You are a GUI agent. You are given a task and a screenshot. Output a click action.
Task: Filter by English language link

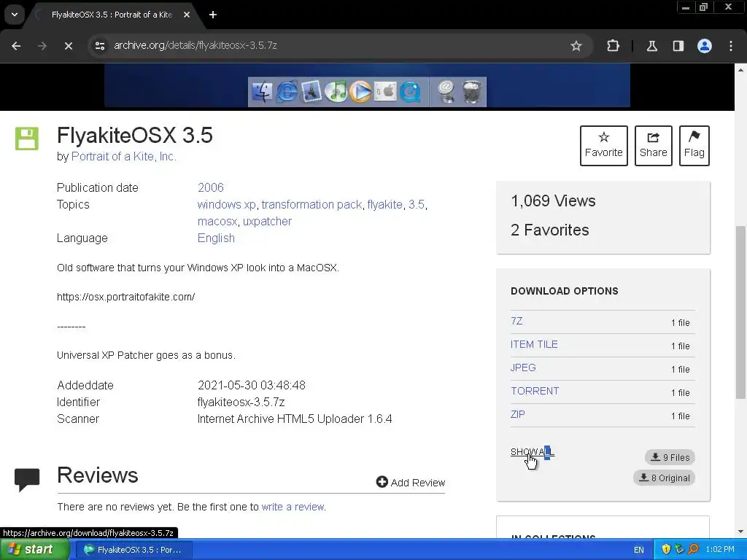click(216, 238)
